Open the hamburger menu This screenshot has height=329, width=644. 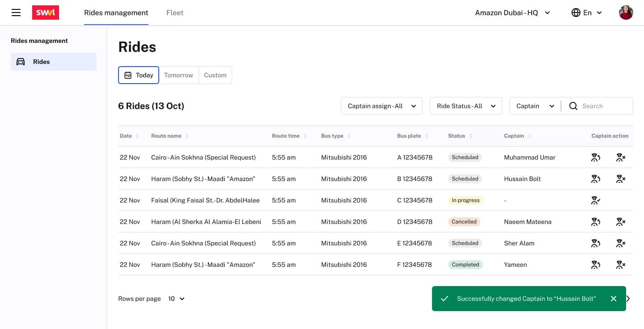pos(16,13)
